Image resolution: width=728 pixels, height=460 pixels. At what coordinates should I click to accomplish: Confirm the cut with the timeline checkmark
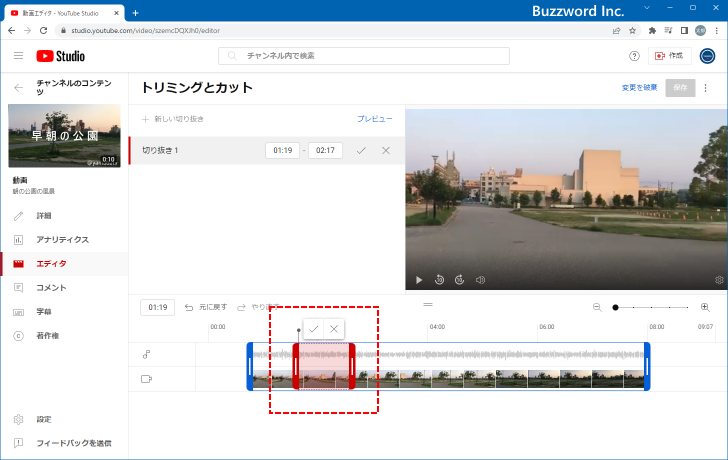point(313,329)
